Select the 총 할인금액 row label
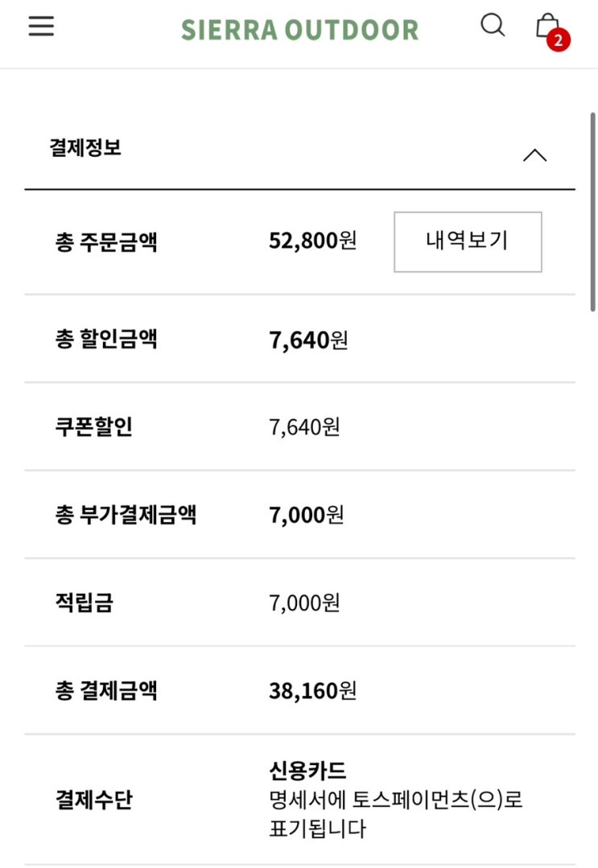The height and width of the screenshot is (868, 598). coord(105,339)
